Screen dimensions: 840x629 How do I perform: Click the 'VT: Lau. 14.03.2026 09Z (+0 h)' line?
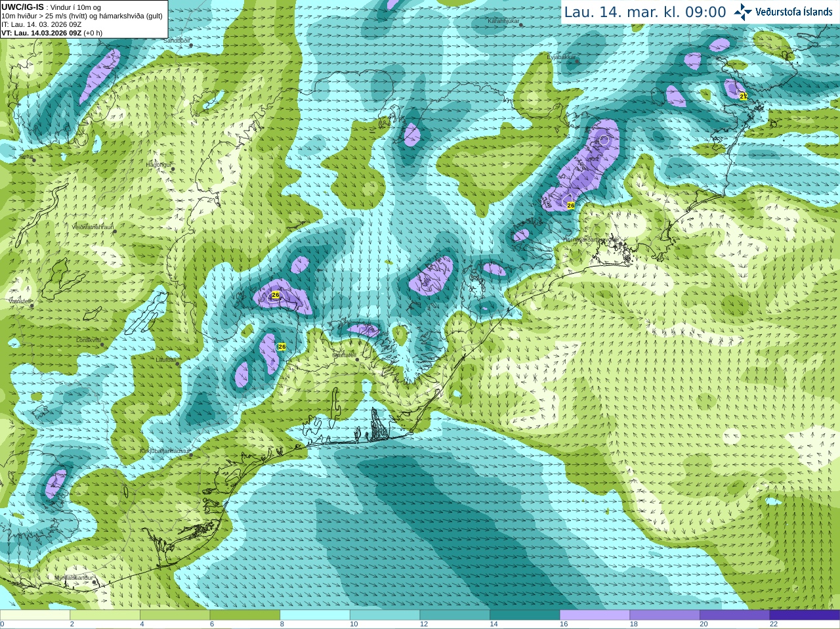[52, 33]
